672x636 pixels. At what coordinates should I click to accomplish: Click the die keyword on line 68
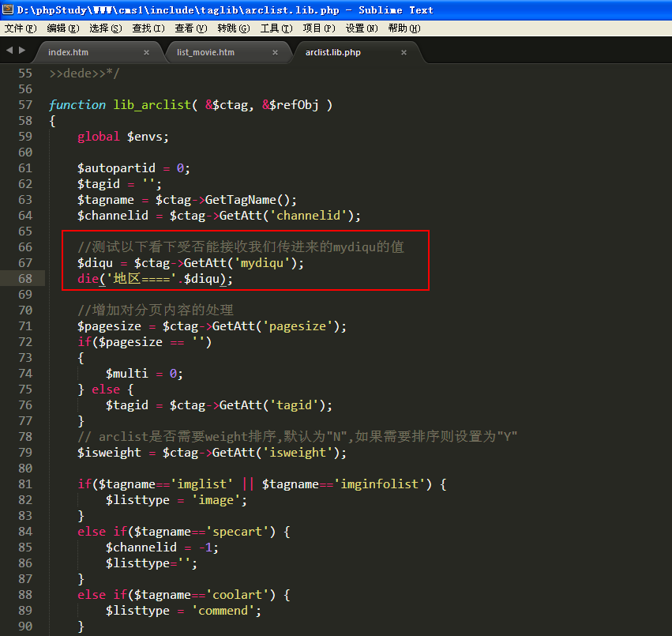(88, 279)
